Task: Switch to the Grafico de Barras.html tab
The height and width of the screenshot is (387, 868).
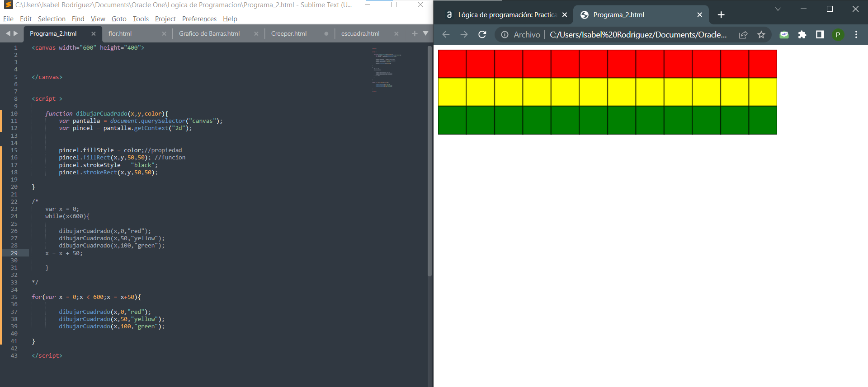Action: coord(209,34)
